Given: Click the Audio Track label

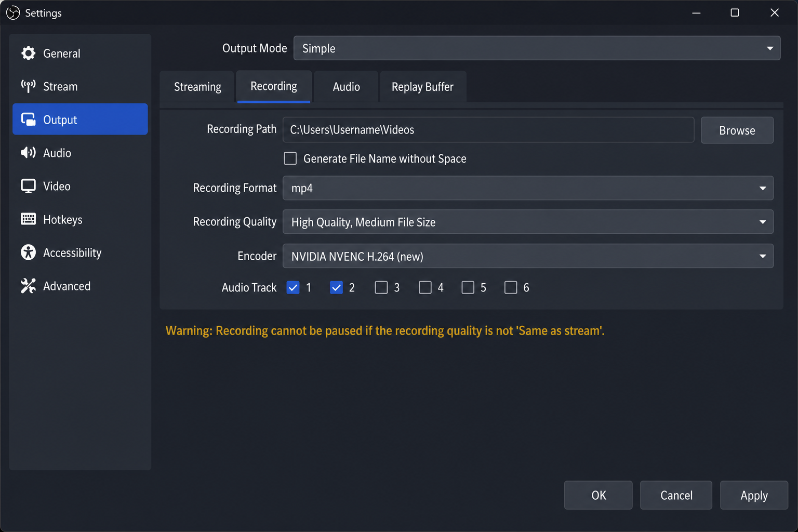Looking at the screenshot, I should (x=249, y=287).
